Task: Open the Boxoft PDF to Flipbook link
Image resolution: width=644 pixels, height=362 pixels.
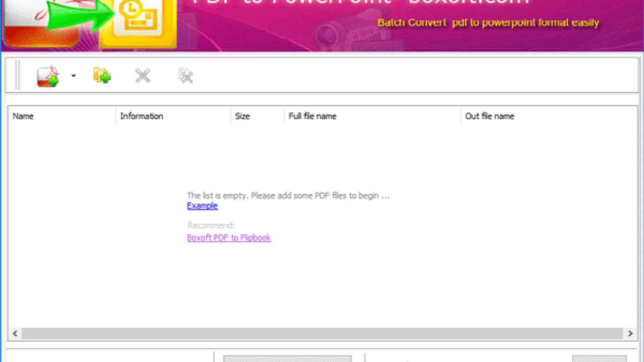Action: 229,238
